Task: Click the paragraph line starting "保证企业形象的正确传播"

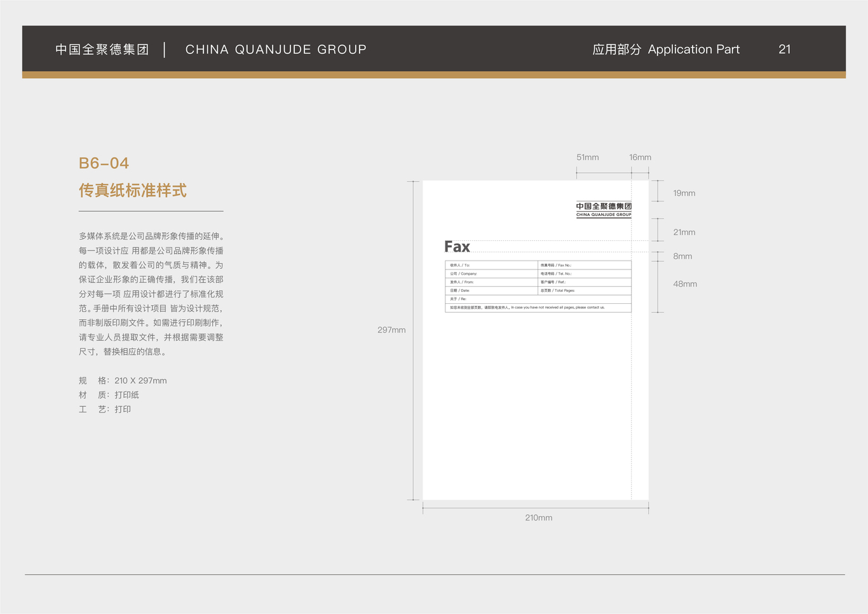Action: (151, 280)
